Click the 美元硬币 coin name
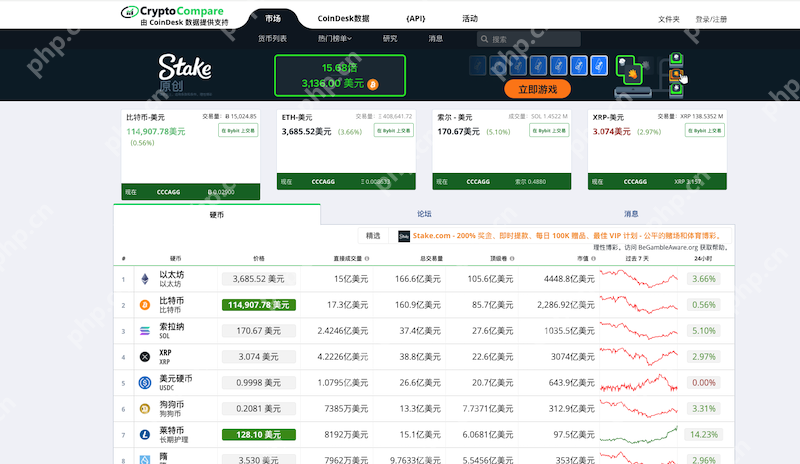The image size is (800, 464). click(176, 378)
